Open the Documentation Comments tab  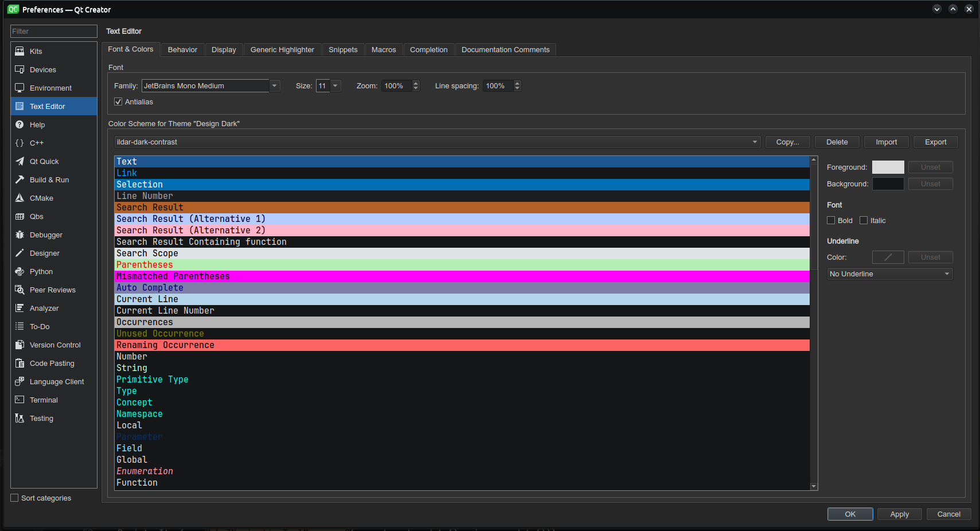click(x=505, y=50)
